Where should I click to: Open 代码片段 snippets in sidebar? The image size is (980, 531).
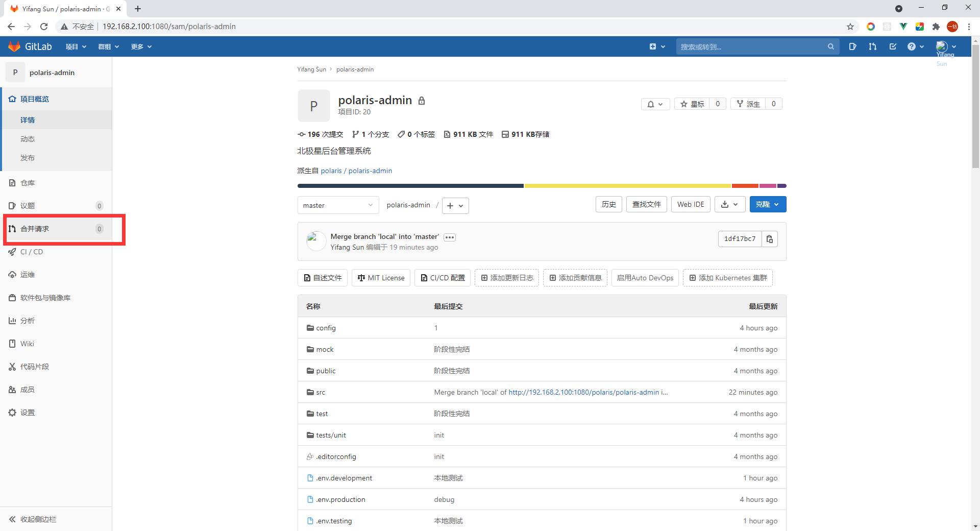(56, 367)
